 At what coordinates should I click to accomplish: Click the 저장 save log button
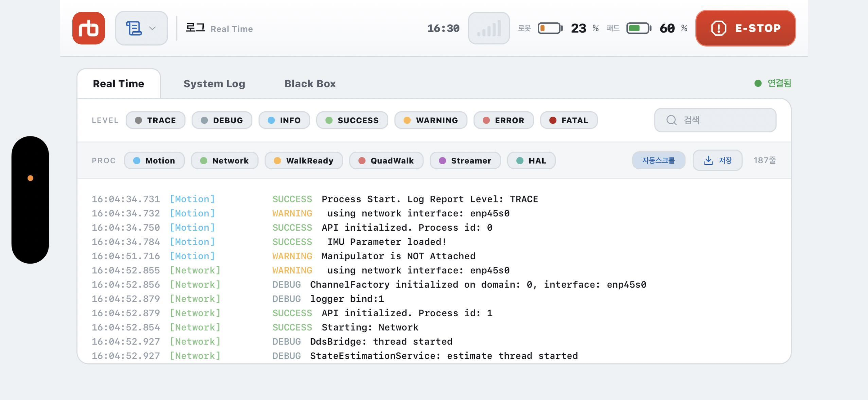pyautogui.click(x=717, y=160)
